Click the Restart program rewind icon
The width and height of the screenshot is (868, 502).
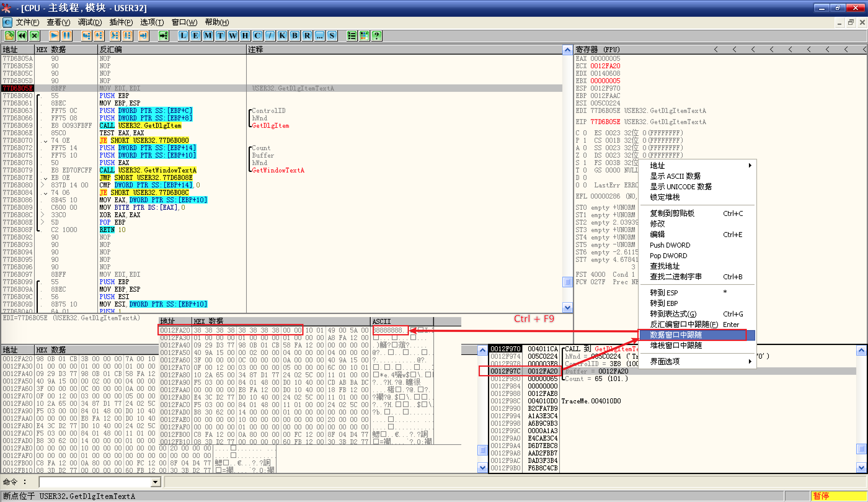22,35
